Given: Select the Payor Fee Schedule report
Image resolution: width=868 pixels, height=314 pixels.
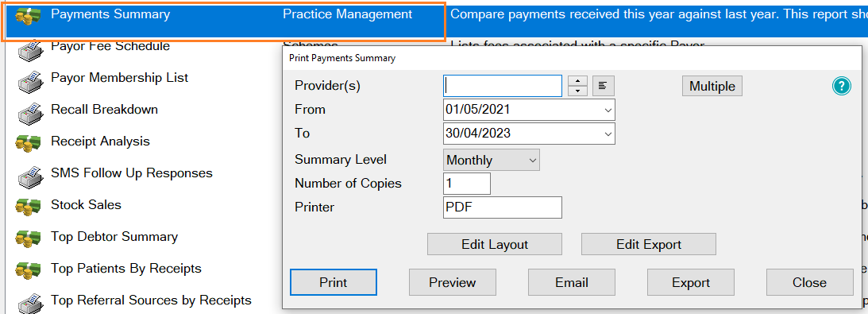Looking at the screenshot, I should pos(110,46).
